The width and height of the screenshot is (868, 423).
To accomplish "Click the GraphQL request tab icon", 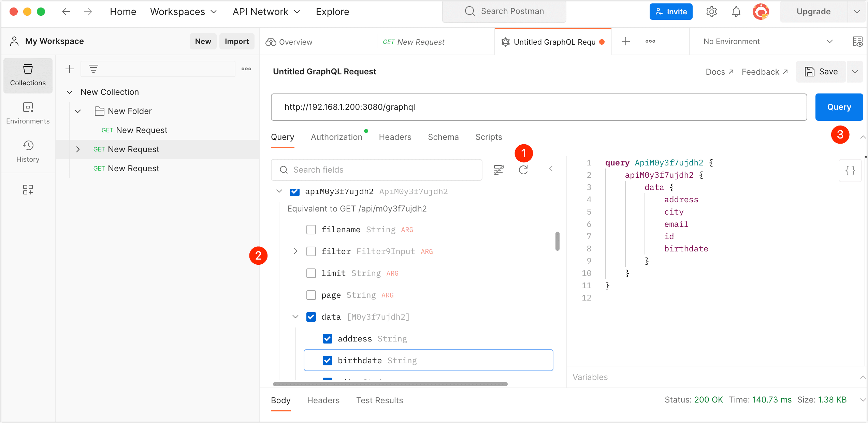I will [x=505, y=42].
